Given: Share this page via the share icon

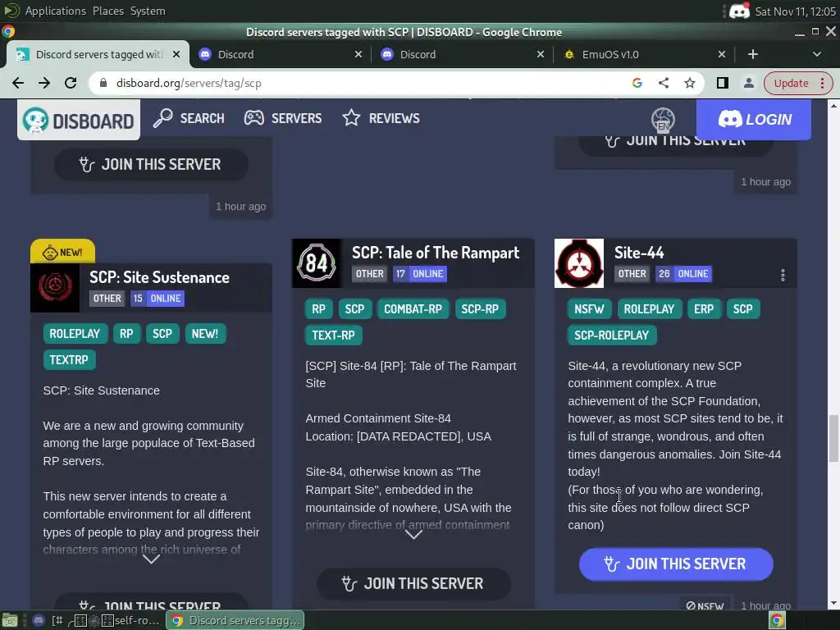Looking at the screenshot, I should [x=663, y=83].
